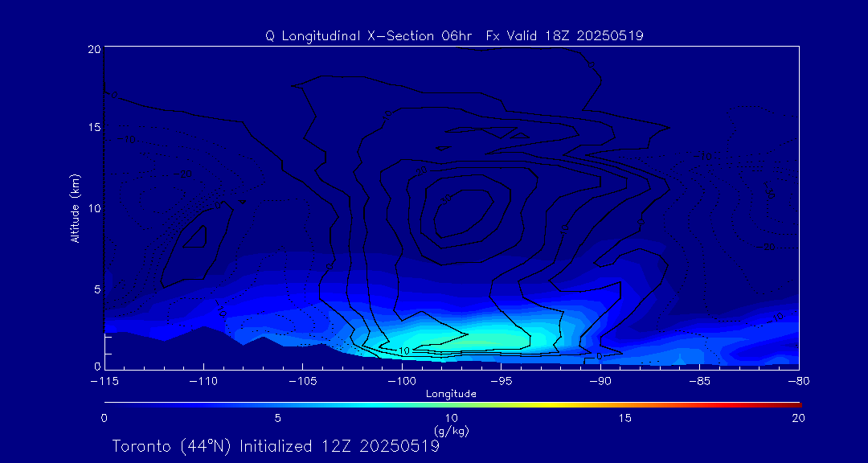The image size is (868, 463).
Task: Click the 10 altitude tick label
Action: [x=93, y=208]
